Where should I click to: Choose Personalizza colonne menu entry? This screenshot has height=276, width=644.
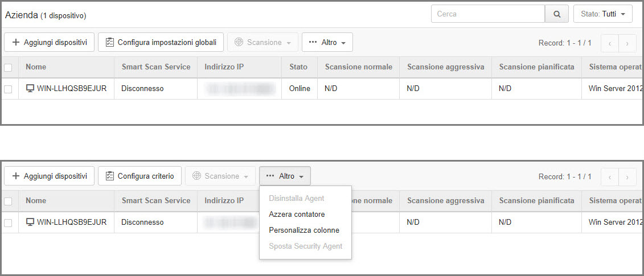[304, 230]
